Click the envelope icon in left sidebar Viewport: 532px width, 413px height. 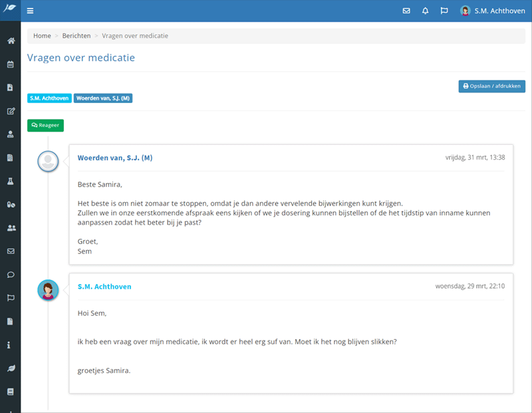pyautogui.click(x=11, y=251)
